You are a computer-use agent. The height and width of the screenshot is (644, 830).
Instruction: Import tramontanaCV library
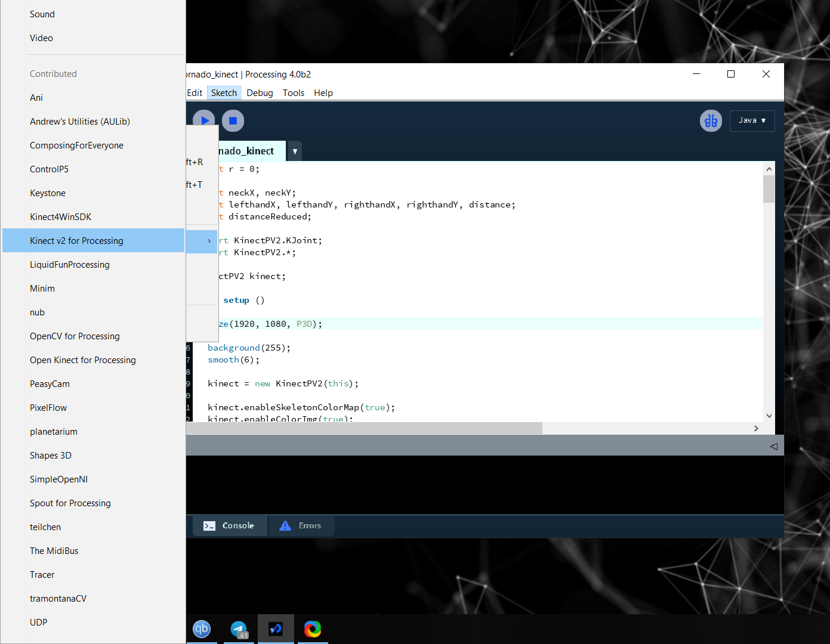(x=94, y=599)
